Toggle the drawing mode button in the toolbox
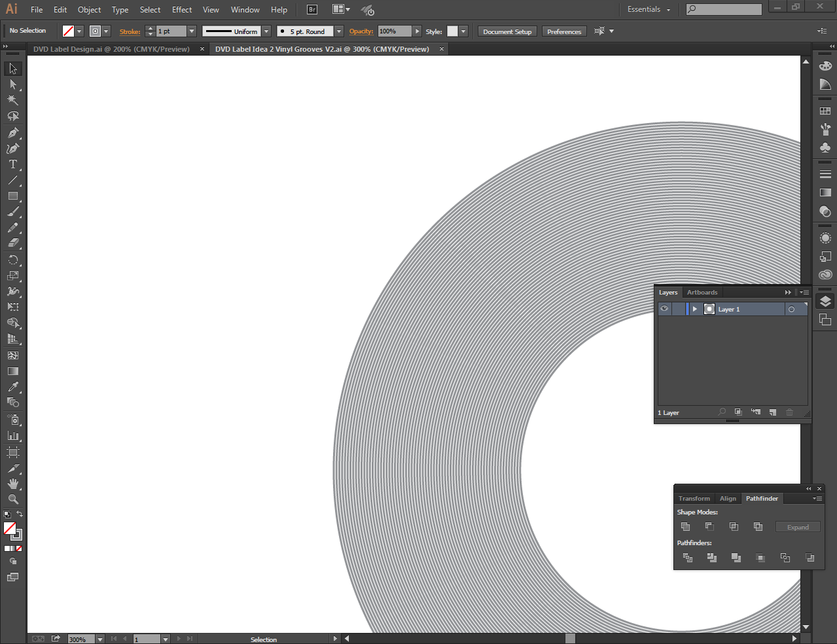The height and width of the screenshot is (644, 837). pos(13,562)
